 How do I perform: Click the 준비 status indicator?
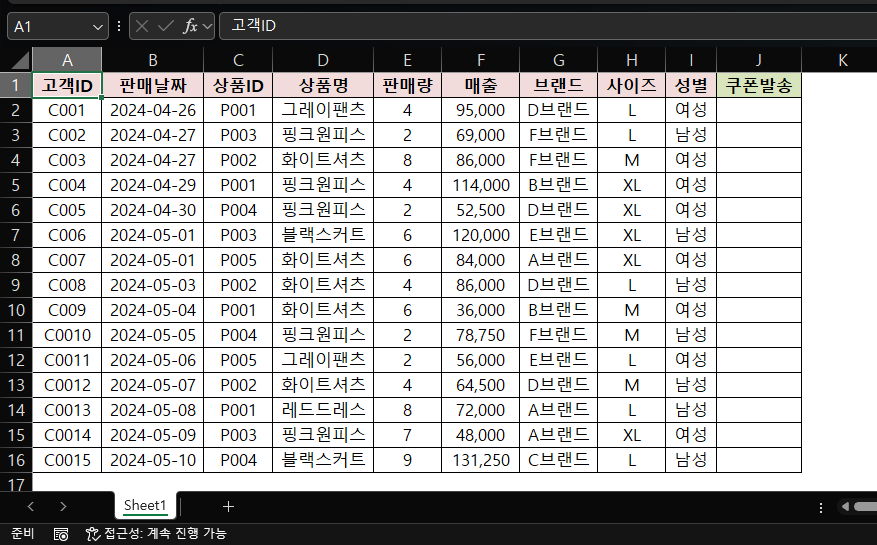(x=22, y=533)
